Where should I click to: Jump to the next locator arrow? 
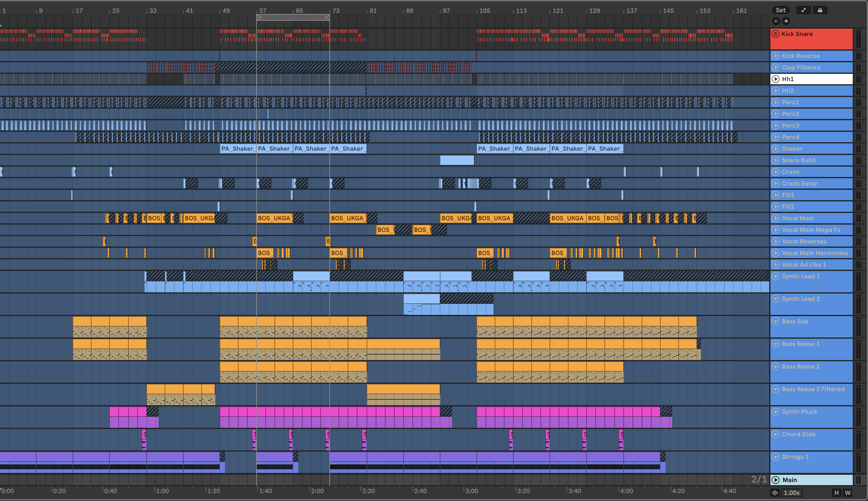(786, 21)
